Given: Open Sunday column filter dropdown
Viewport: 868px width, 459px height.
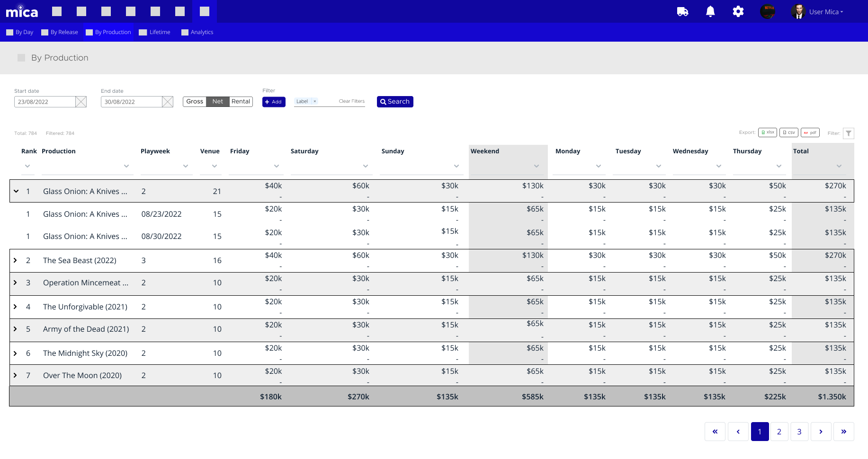Looking at the screenshot, I should point(456,166).
